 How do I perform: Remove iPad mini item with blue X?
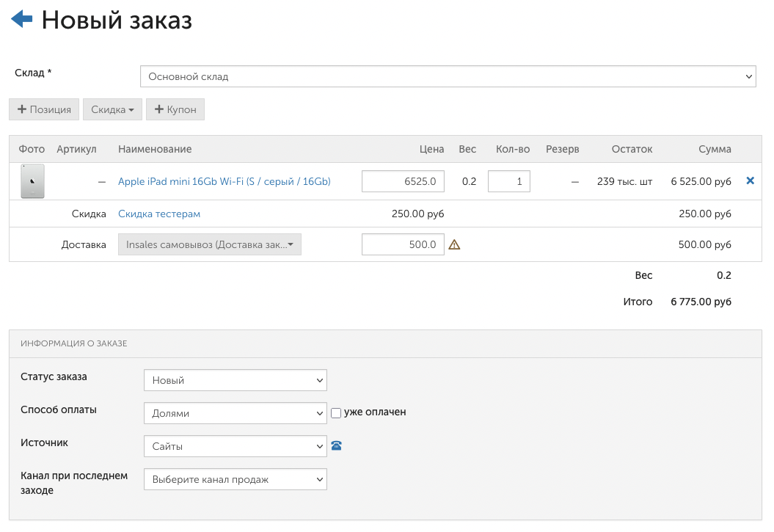(x=750, y=181)
